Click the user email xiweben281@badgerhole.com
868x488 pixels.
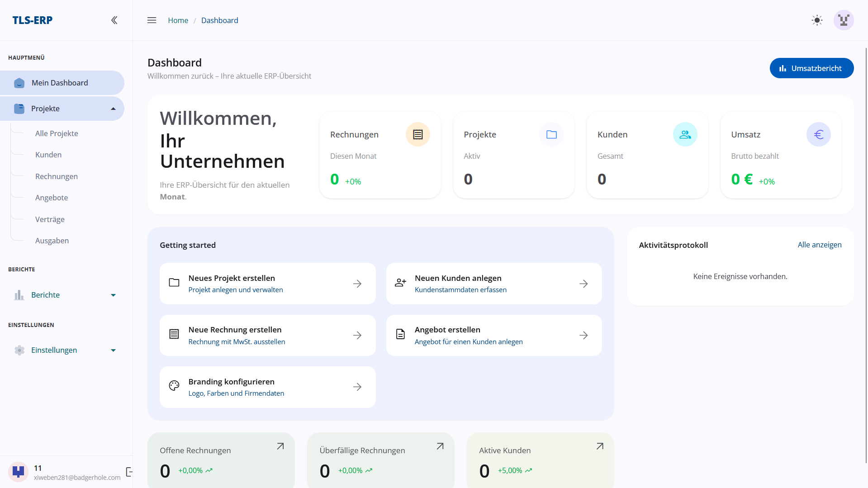[x=77, y=478]
